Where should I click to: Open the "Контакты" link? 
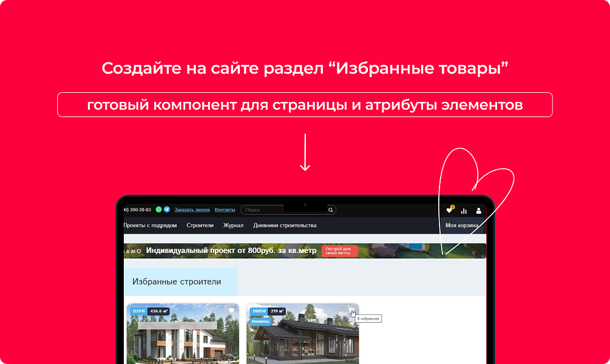[225, 210]
